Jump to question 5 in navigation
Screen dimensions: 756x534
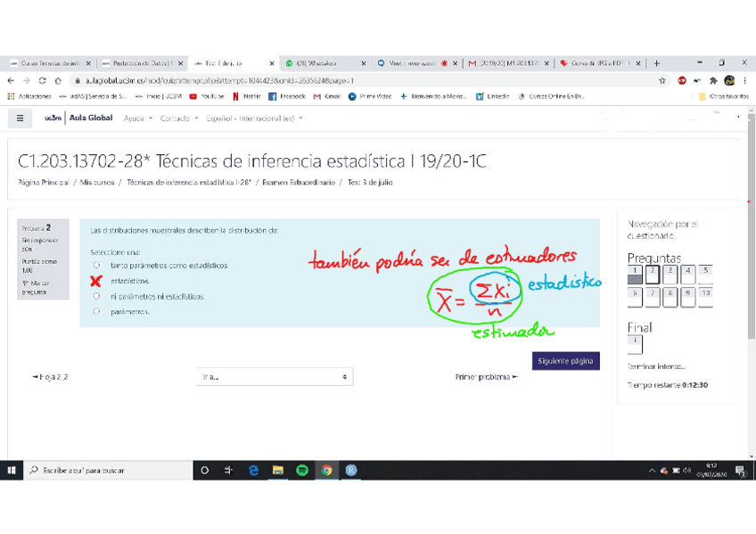tap(705, 275)
